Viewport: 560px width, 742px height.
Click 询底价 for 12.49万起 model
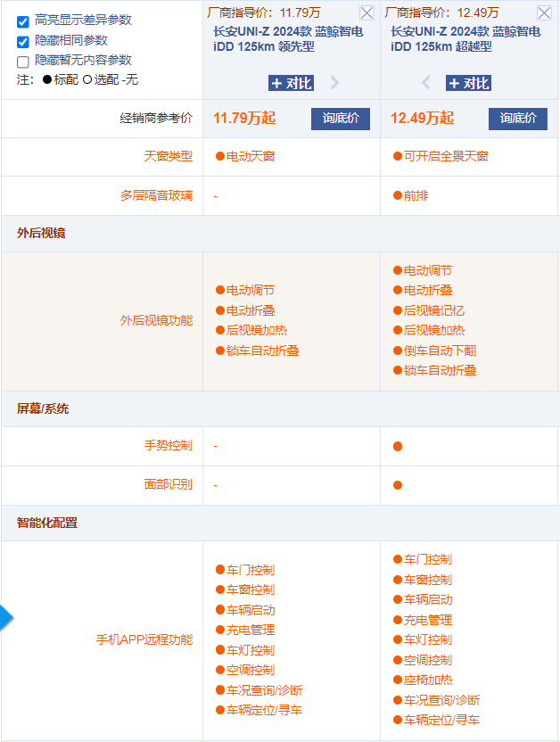pyautogui.click(x=518, y=119)
